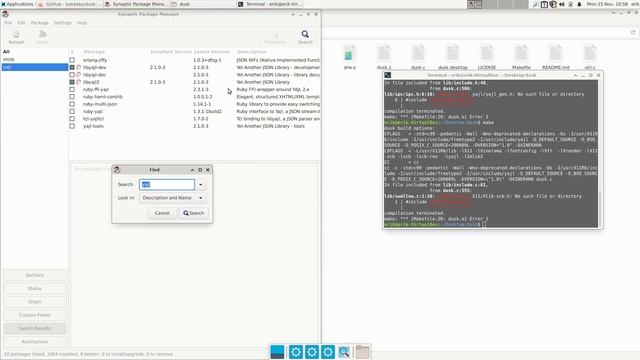
Task: Open the Package menu in Synaptic
Action: tap(40, 23)
